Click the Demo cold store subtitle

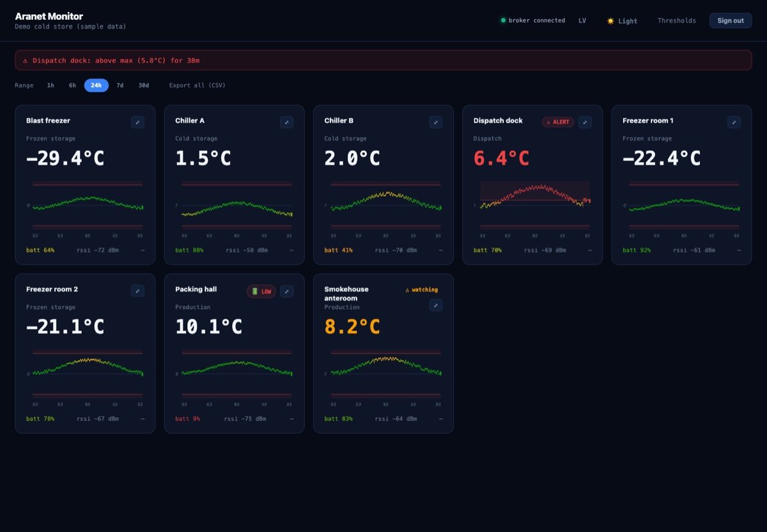point(70,27)
